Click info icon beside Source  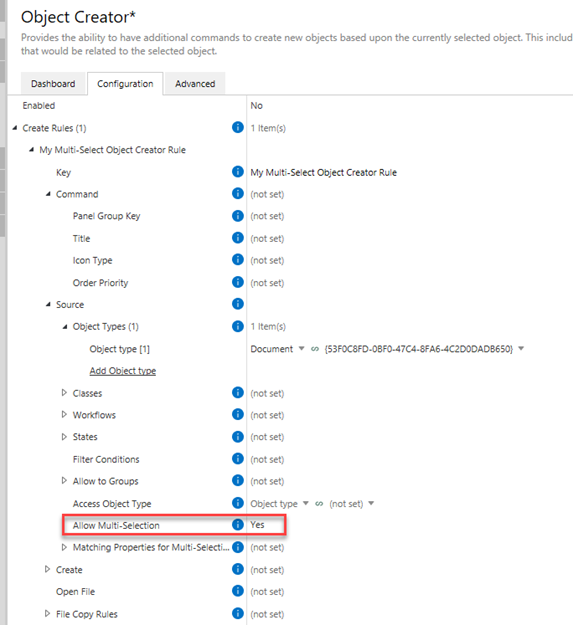(237, 304)
